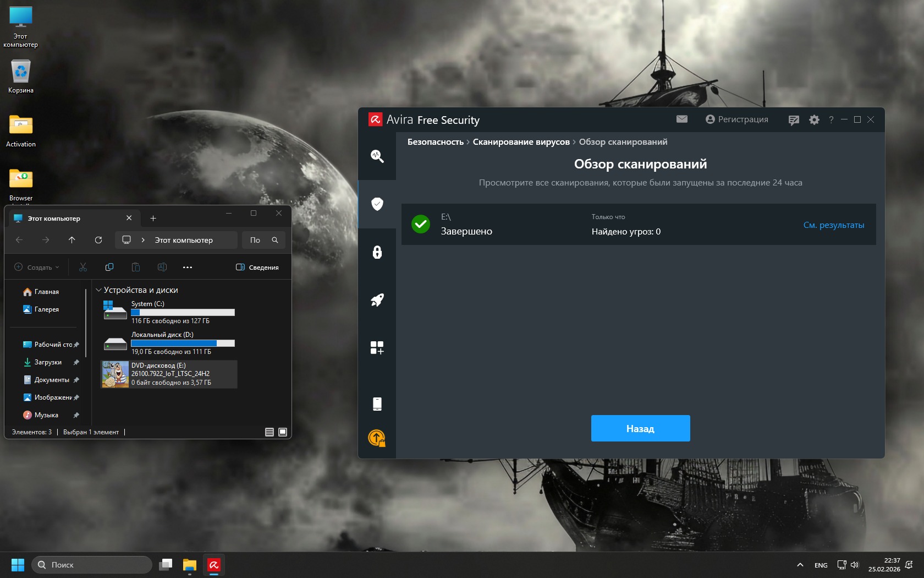This screenshot has width=924, height=578.
Task: Open Avira Status sidebar icon with magnifier
Action: tap(377, 156)
